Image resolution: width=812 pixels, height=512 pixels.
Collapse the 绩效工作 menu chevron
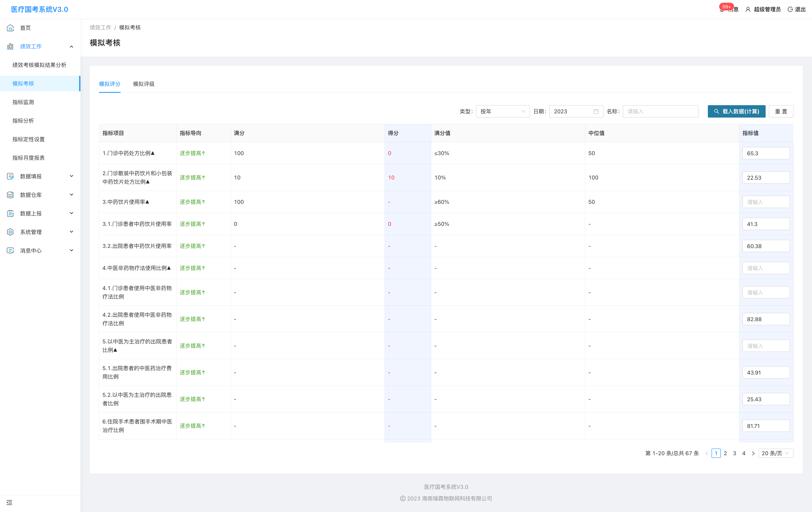(71, 47)
